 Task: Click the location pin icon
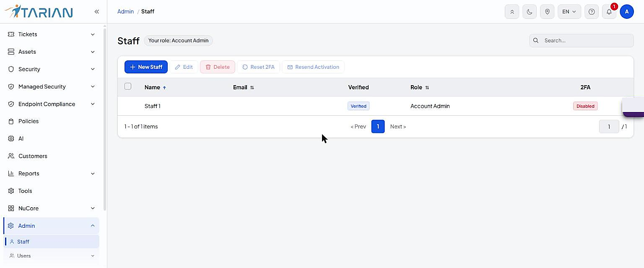pos(547,12)
